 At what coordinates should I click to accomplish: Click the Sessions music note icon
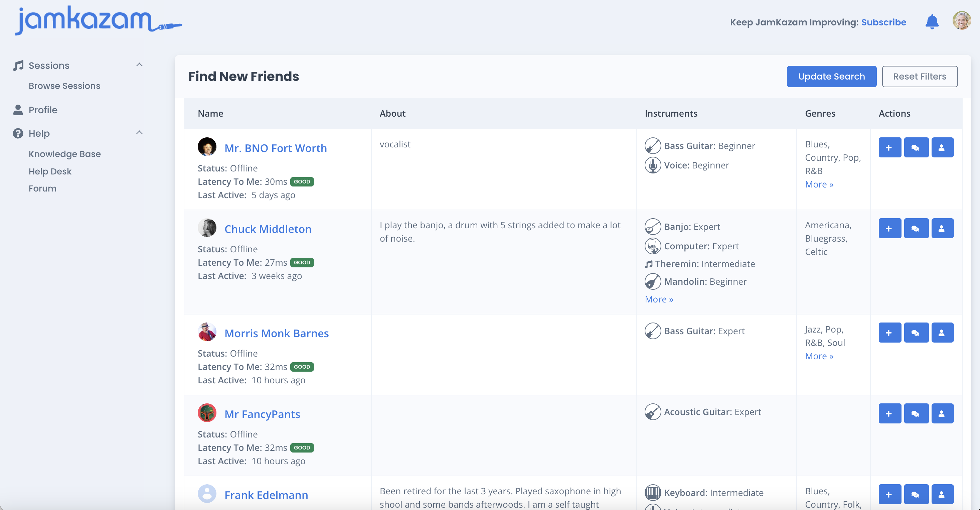coord(18,66)
